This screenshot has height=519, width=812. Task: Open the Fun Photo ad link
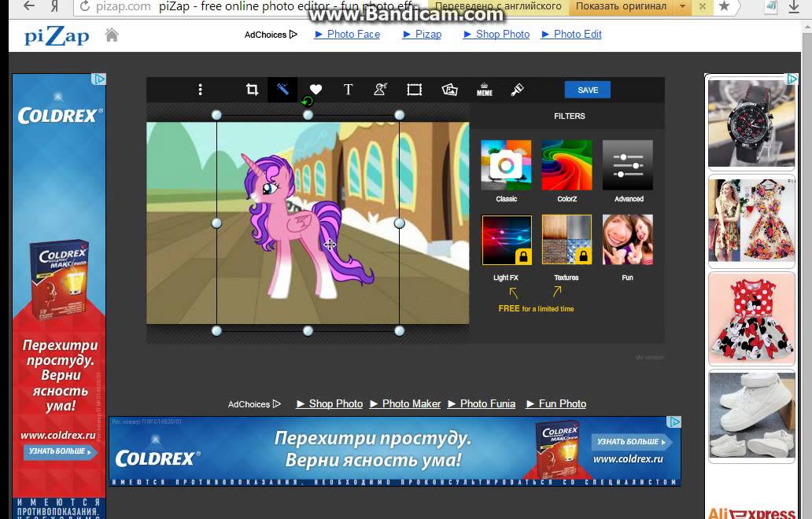pyautogui.click(x=556, y=403)
